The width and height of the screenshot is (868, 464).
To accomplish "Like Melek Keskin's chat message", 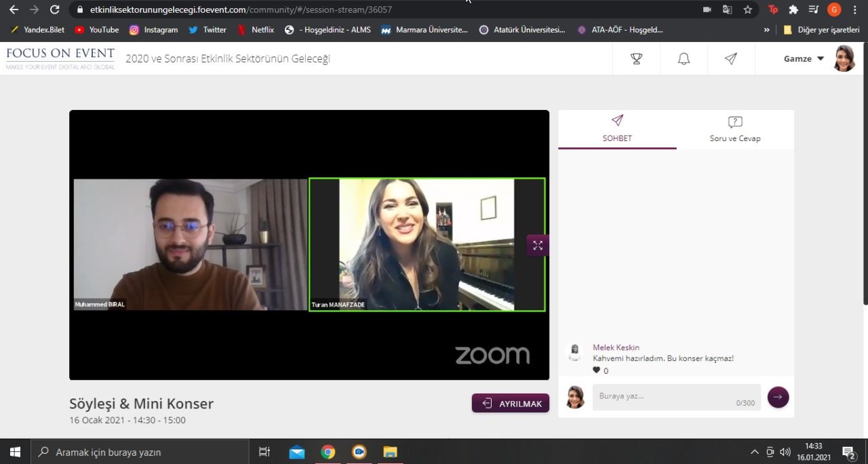I will coord(597,370).
